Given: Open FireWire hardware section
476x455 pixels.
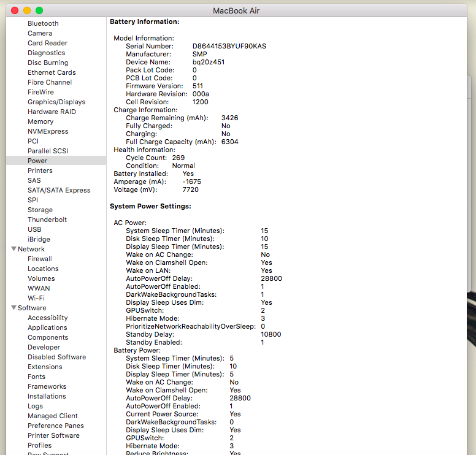Looking at the screenshot, I should click(40, 92).
